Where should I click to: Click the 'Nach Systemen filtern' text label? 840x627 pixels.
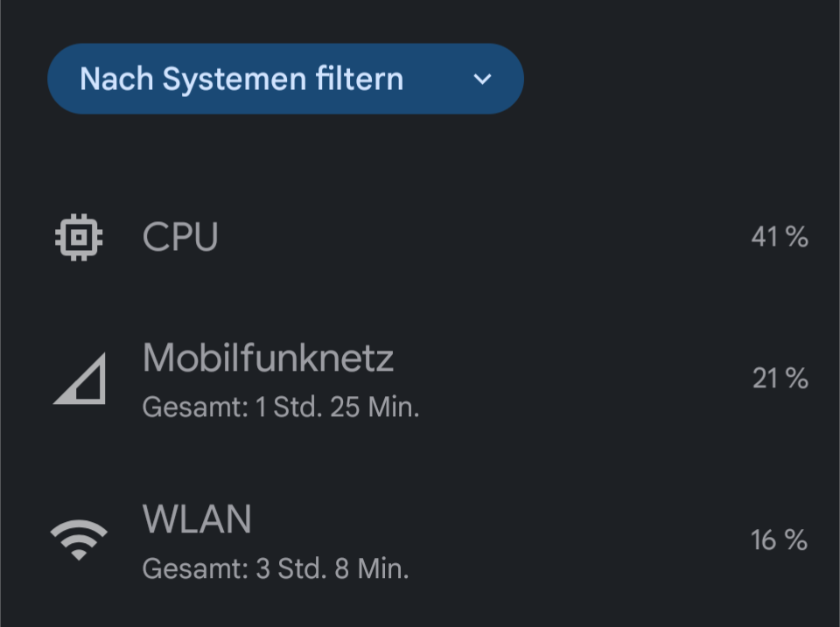pos(241,79)
